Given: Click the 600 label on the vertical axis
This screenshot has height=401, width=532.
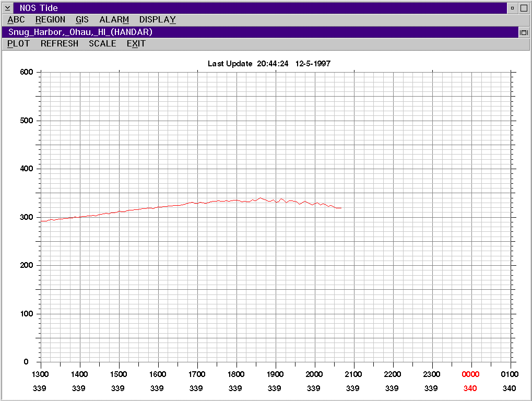Looking at the screenshot, I should tap(27, 72).
